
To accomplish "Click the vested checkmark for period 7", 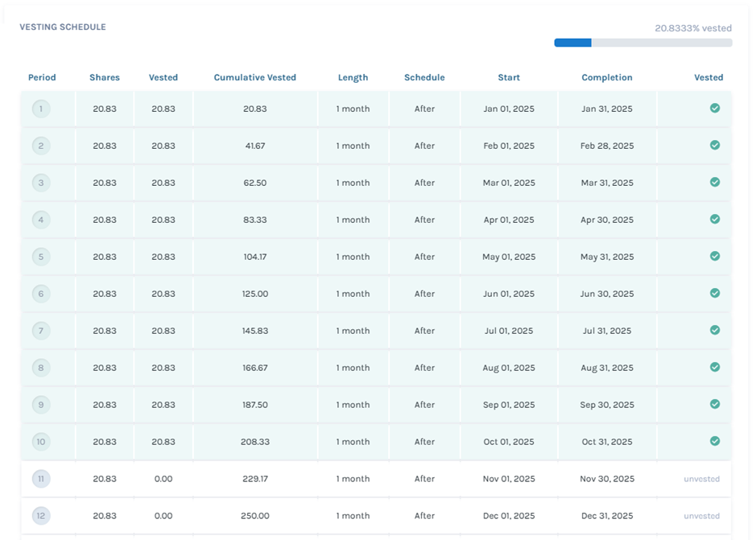I will click(x=714, y=330).
